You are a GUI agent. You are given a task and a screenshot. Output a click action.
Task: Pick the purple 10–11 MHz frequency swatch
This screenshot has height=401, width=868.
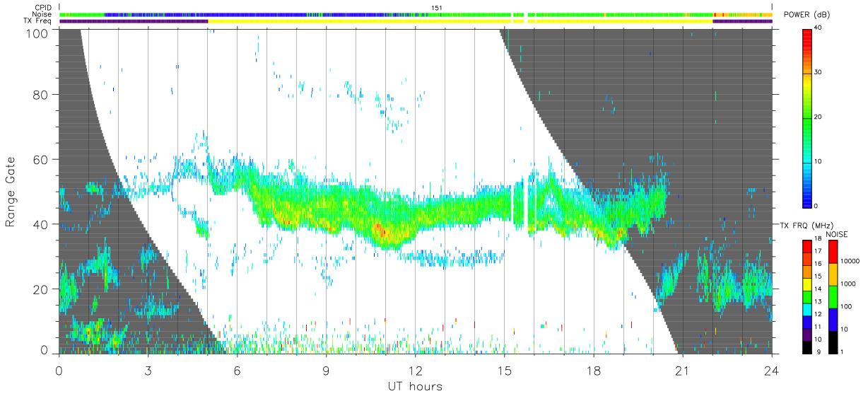pos(807,335)
